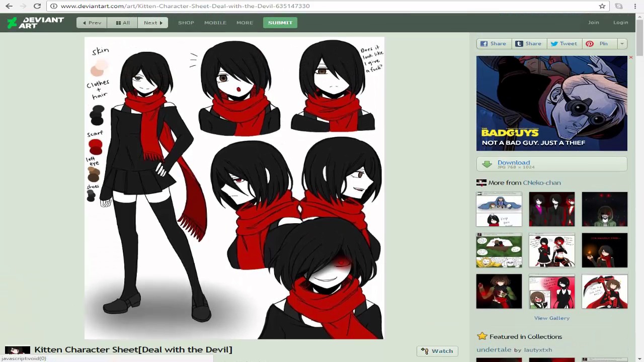This screenshot has height=362, width=644.
Task: Open the pink background comic thumbnail
Action: pos(552,292)
